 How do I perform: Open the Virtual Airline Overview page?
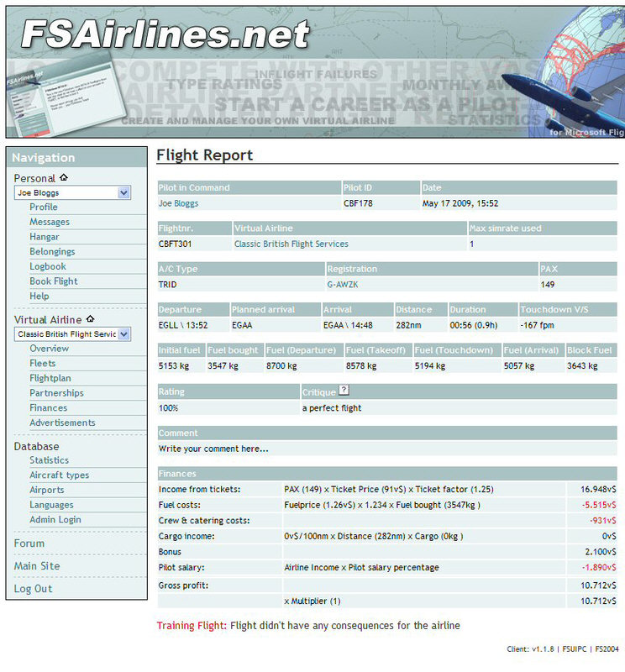(50, 349)
